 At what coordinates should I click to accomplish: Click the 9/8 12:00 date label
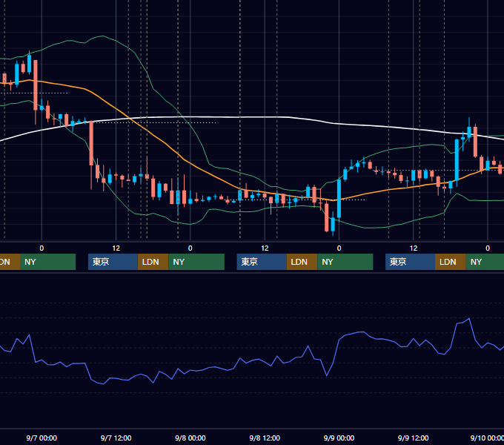[x=265, y=438]
